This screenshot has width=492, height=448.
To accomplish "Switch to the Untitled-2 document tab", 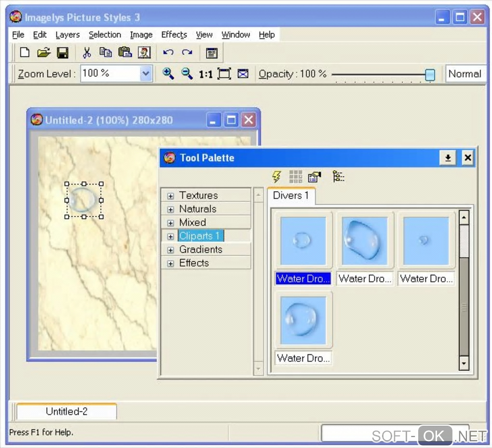I will [67, 411].
